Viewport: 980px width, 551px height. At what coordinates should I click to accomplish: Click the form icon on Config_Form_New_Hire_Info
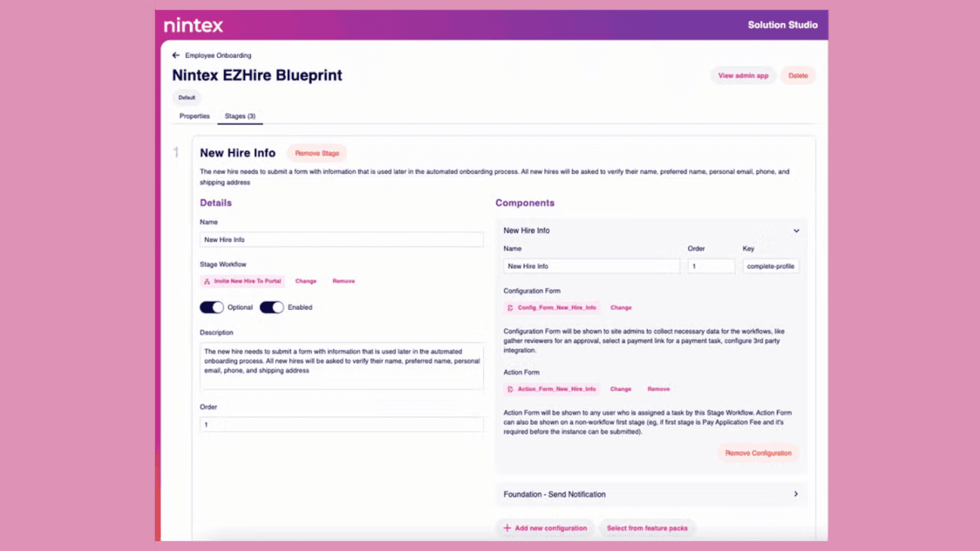point(510,308)
